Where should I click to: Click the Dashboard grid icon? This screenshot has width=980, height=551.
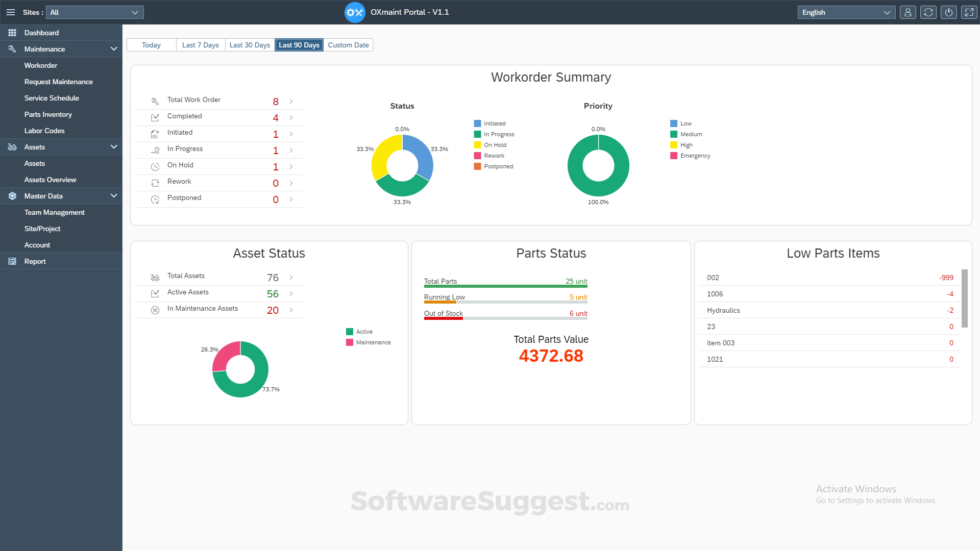pos(12,33)
